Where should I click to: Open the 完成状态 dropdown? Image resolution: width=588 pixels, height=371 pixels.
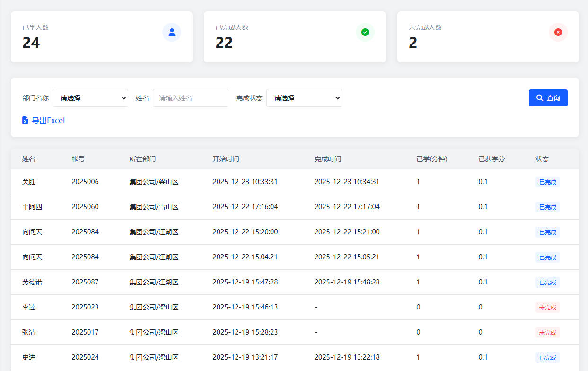(304, 98)
